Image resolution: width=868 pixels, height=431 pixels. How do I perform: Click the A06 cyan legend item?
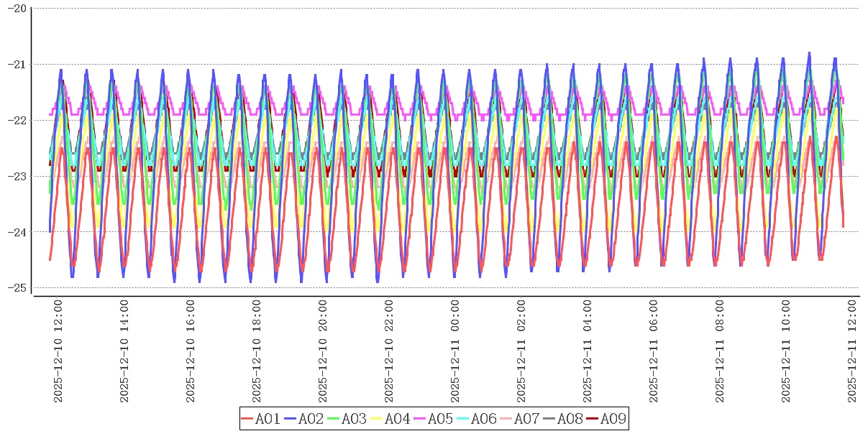coord(477,419)
